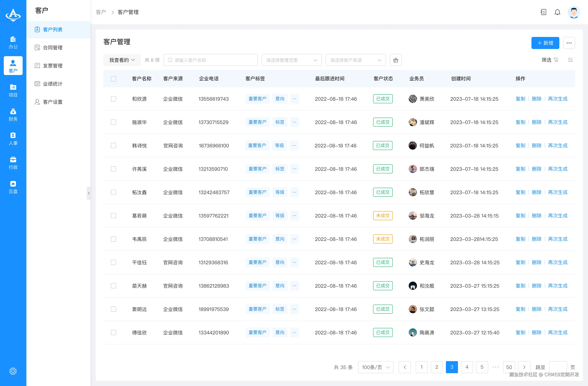Select the header checkbox to choose all customers
588x386 pixels.
113,79
